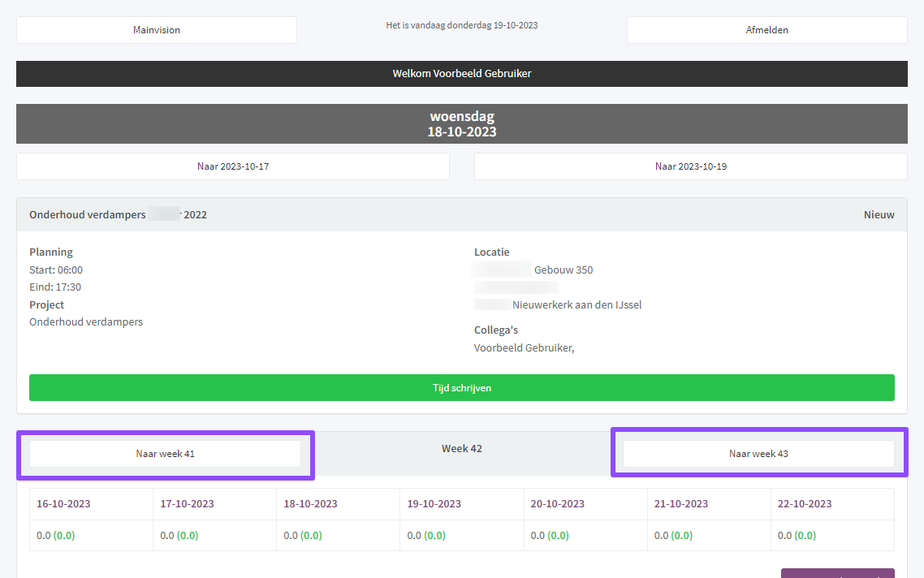The width and height of the screenshot is (924, 578).
Task: Go to previous day 2023-10-17
Action: click(x=232, y=166)
